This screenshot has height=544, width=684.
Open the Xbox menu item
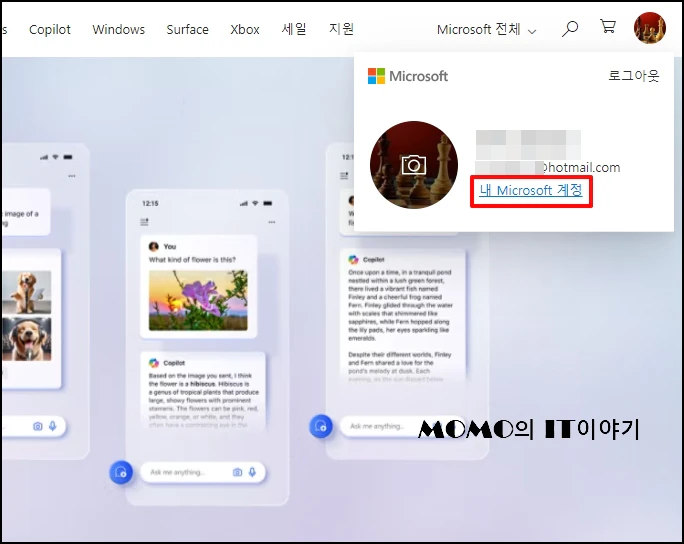pyautogui.click(x=245, y=30)
